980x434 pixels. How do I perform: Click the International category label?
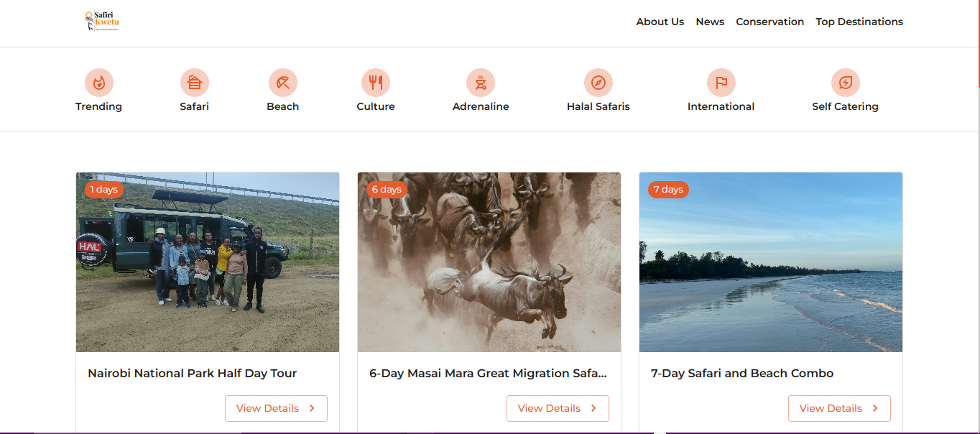(721, 106)
